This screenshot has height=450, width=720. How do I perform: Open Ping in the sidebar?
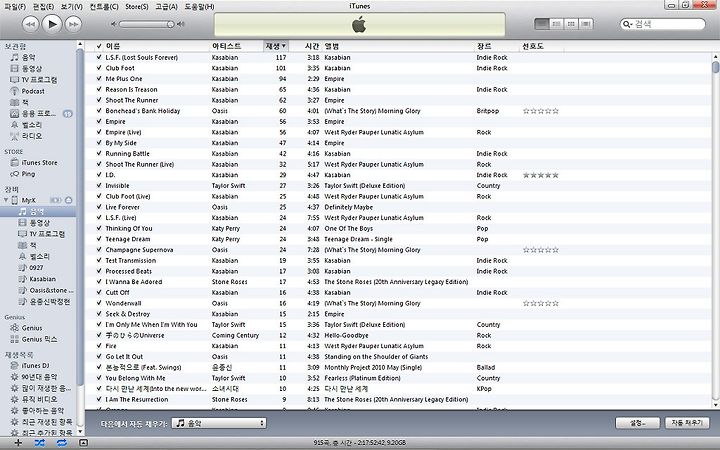28,174
